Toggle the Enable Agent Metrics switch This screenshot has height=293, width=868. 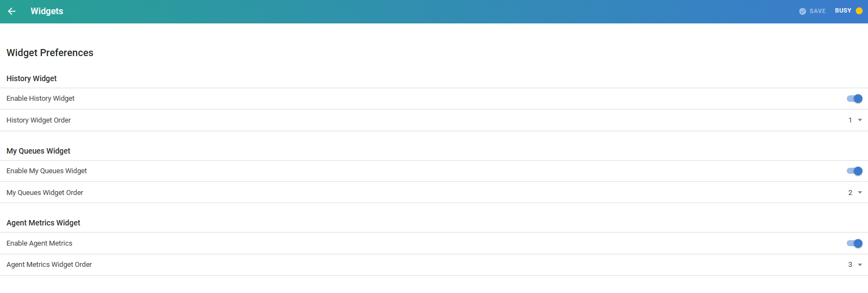pyautogui.click(x=854, y=243)
